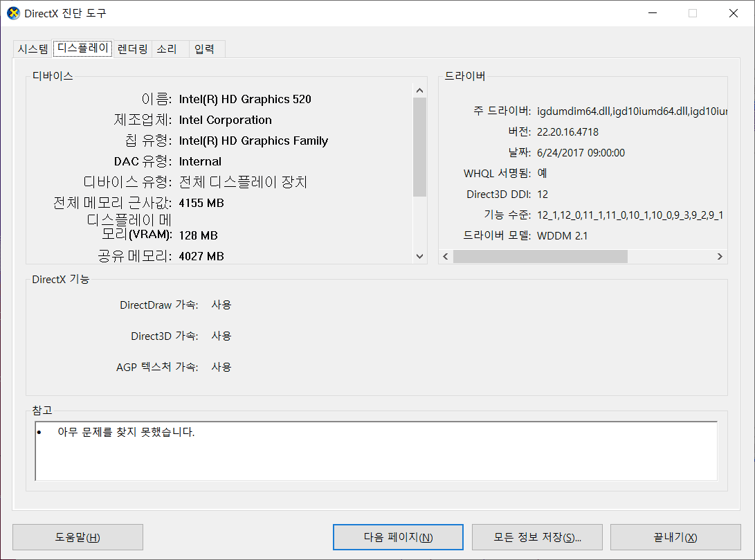The image size is (755, 560).
Task: Click the shared memory value 4027 MB
Action: click(201, 256)
